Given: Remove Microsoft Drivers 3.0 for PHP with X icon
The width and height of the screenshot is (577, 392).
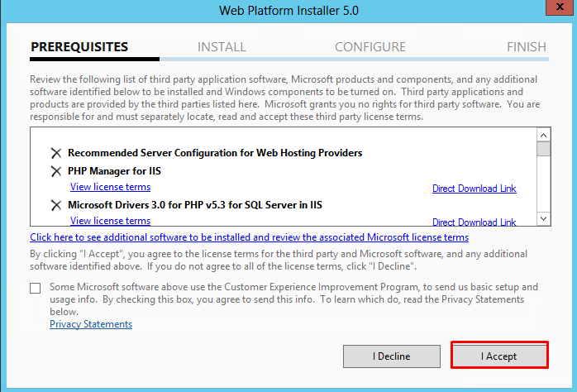Looking at the screenshot, I should (x=56, y=205).
